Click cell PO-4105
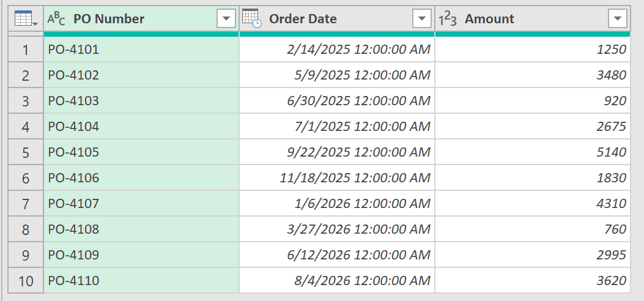Screen dimensions: 644x301 point(141,152)
